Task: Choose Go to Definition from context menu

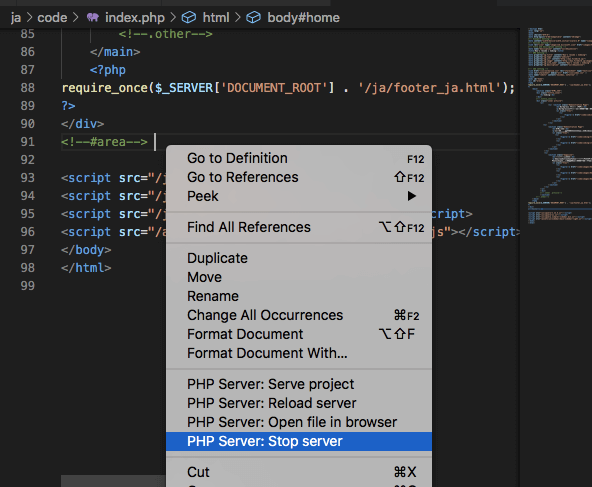Action: [x=299, y=158]
